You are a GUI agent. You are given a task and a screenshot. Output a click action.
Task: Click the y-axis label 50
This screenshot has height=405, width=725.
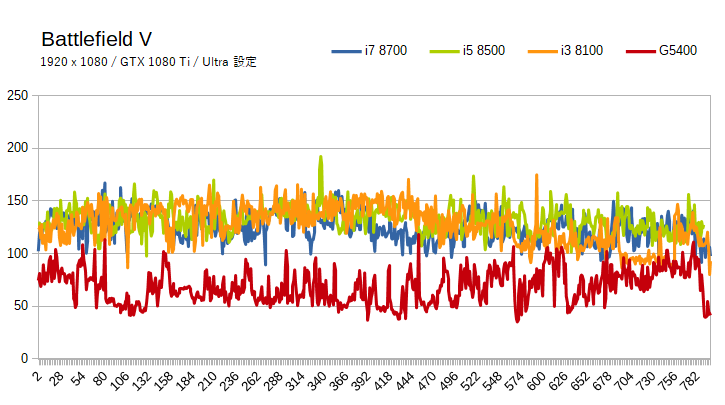coord(21,306)
